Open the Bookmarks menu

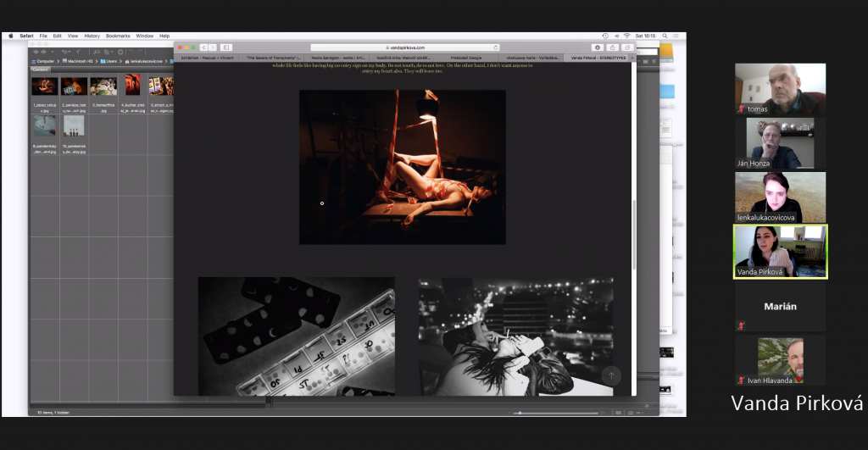[x=118, y=36]
